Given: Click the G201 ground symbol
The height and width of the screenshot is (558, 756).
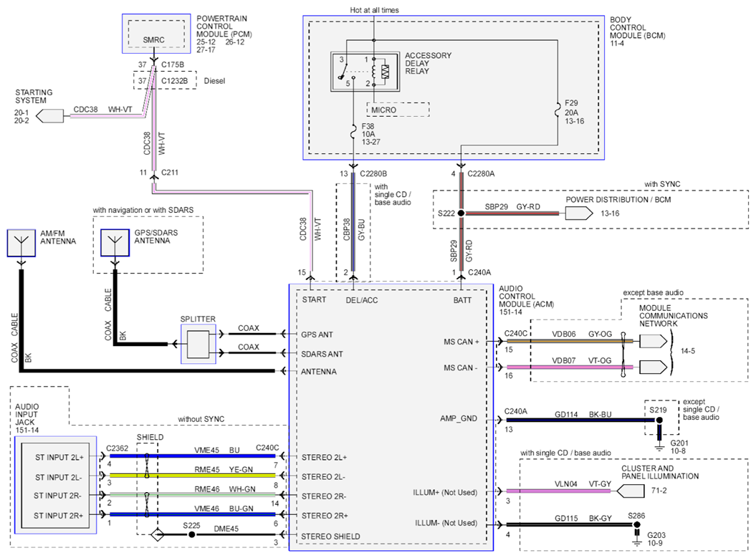Looking at the screenshot, I should [x=659, y=443].
